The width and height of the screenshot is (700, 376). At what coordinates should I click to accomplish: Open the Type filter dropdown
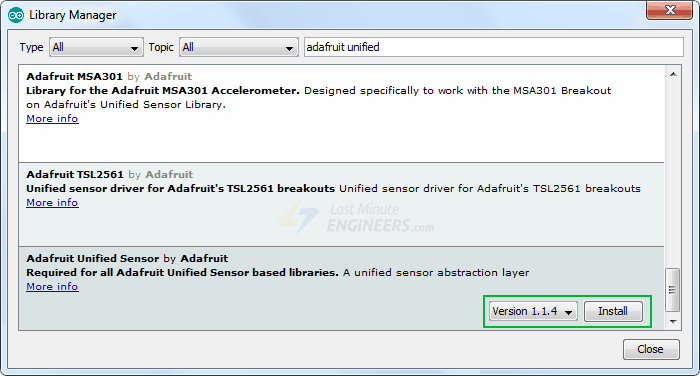tap(96, 47)
